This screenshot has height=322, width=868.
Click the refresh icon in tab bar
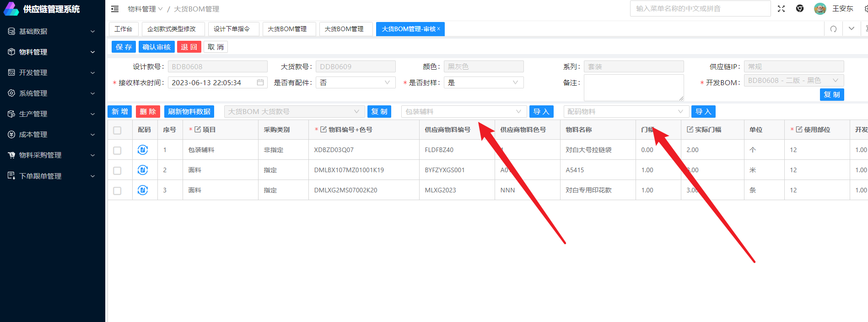point(833,29)
